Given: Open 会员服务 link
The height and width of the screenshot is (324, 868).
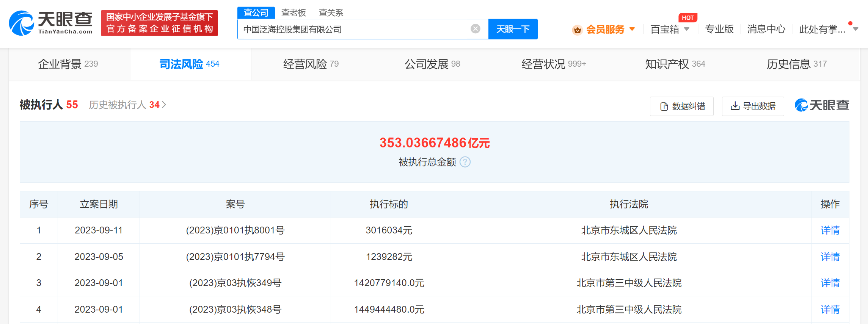Looking at the screenshot, I should click(x=605, y=29).
